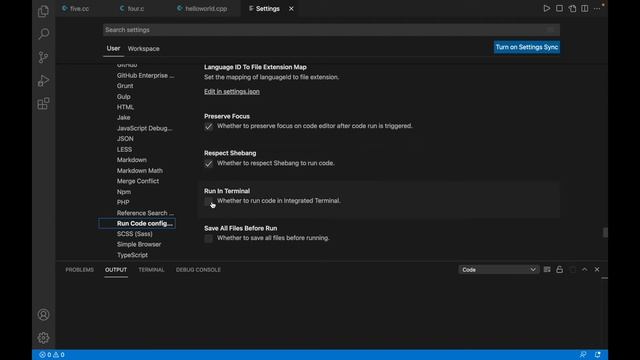The width and height of the screenshot is (640, 360).
Task: Select Jake in settings tree
Action: coord(124,118)
